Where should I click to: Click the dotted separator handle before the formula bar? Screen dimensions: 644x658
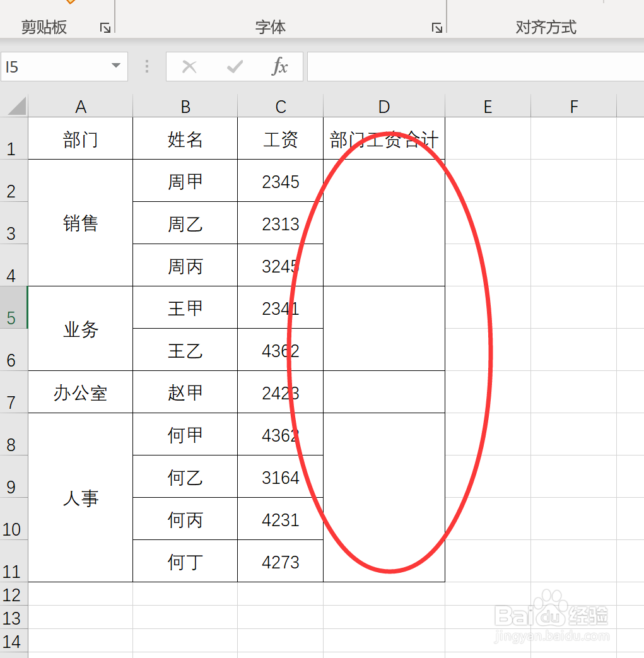point(146,66)
